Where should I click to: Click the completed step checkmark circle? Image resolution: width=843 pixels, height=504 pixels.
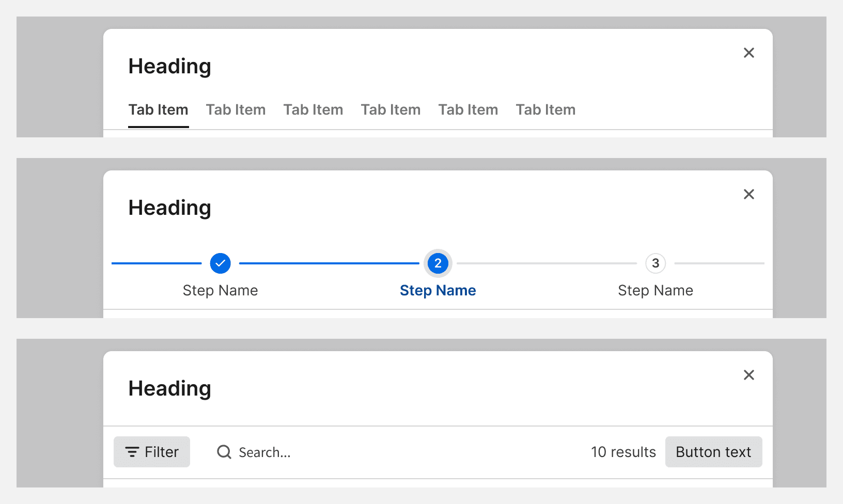(220, 263)
